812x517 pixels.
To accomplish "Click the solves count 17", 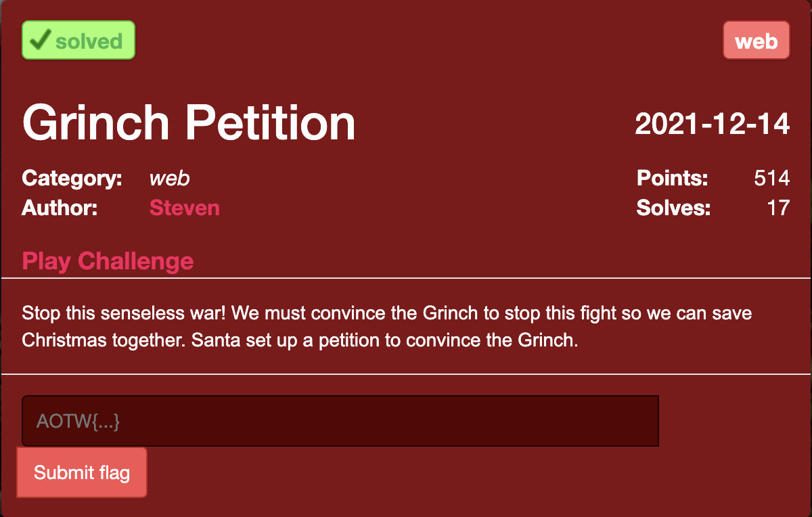I will pyautogui.click(x=778, y=207).
